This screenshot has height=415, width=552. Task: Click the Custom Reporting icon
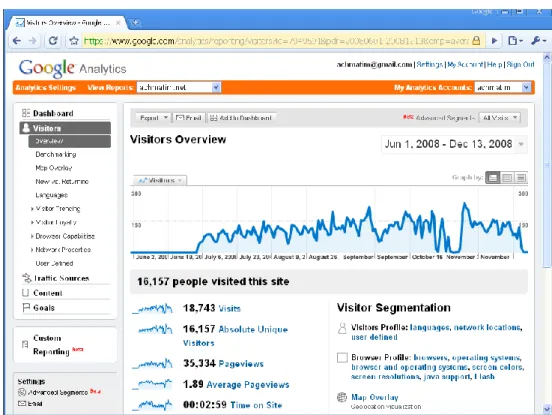(x=25, y=344)
